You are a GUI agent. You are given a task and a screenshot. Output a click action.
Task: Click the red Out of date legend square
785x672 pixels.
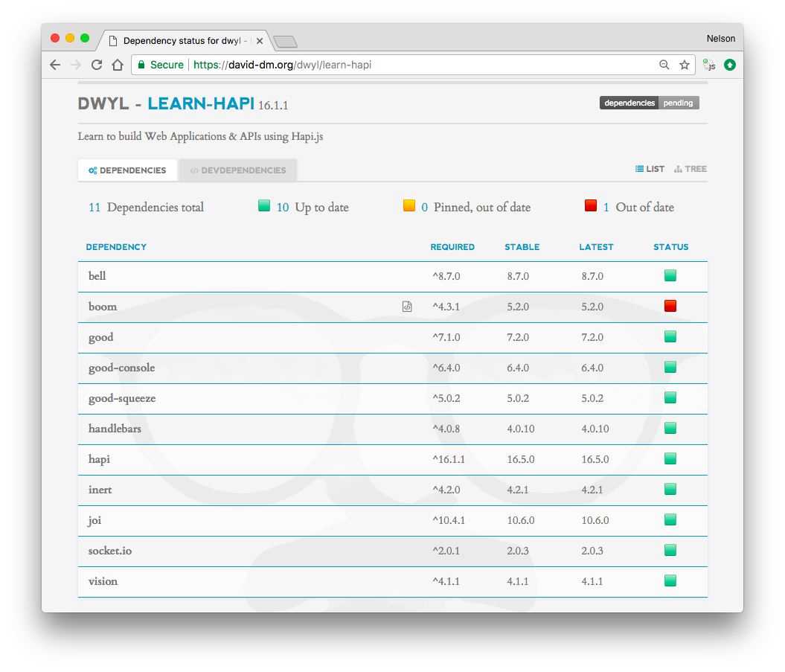tap(591, 204)
